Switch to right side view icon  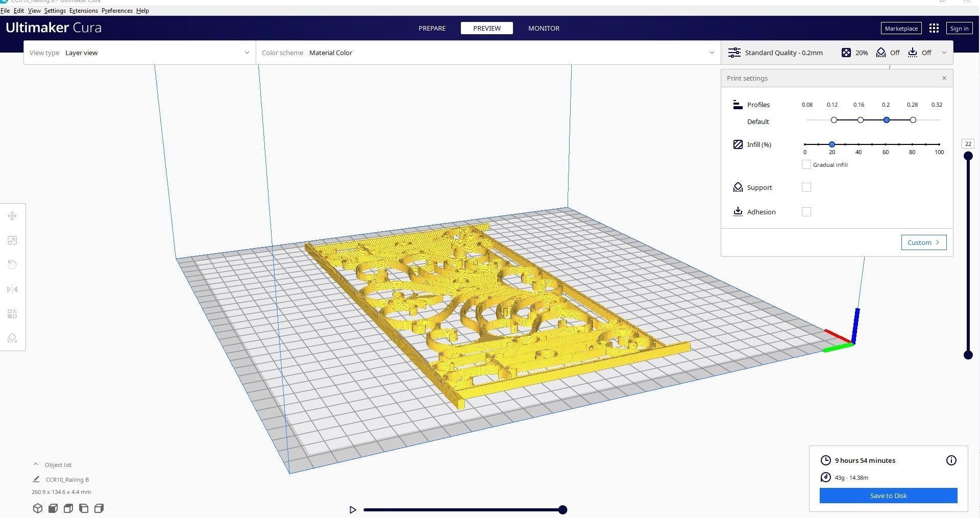[99, 508]
